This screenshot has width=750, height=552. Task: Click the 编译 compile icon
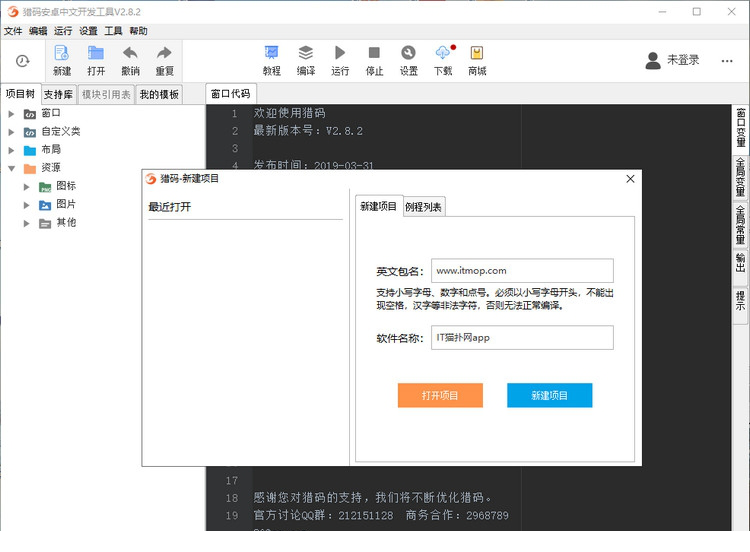click(306, 54)
